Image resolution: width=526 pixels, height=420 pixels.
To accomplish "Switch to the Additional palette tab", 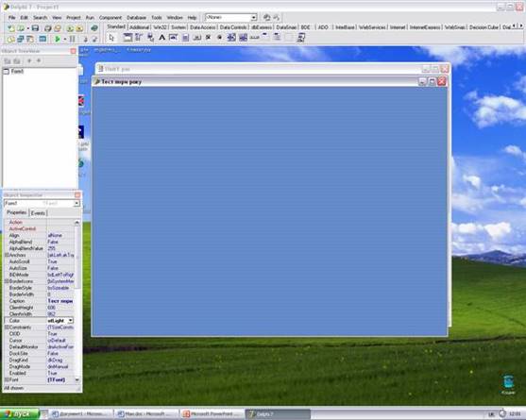I will point(139,27).
